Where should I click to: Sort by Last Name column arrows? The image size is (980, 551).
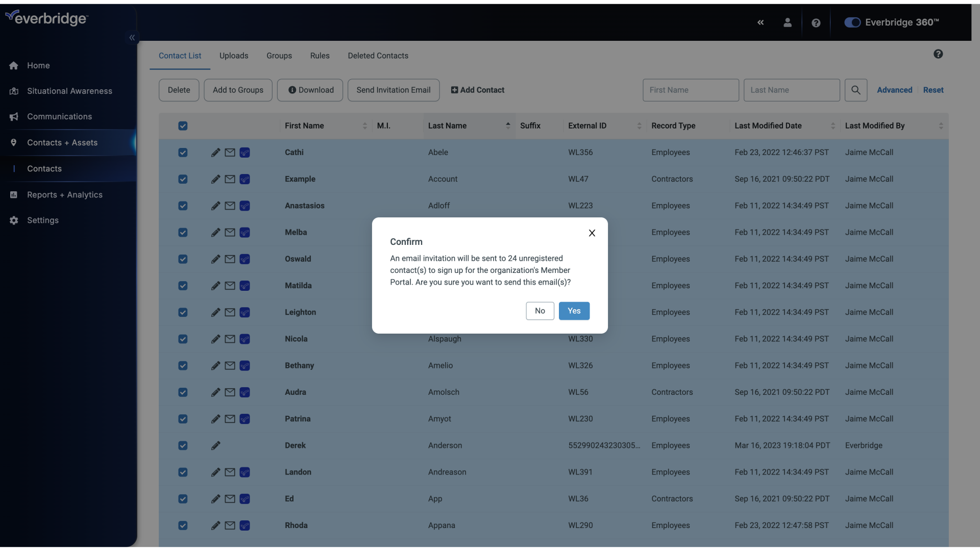(508, 126)
